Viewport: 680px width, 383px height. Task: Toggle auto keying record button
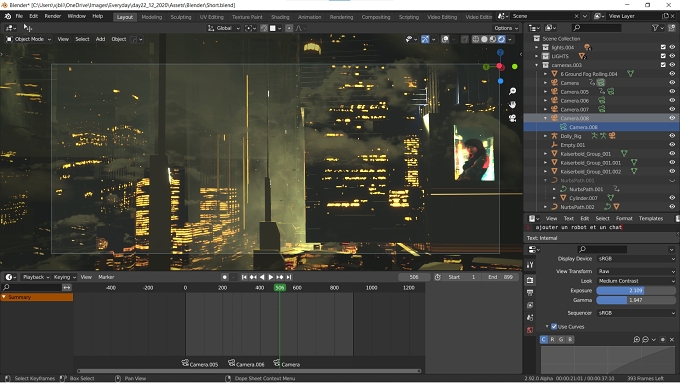coord(224,277)
